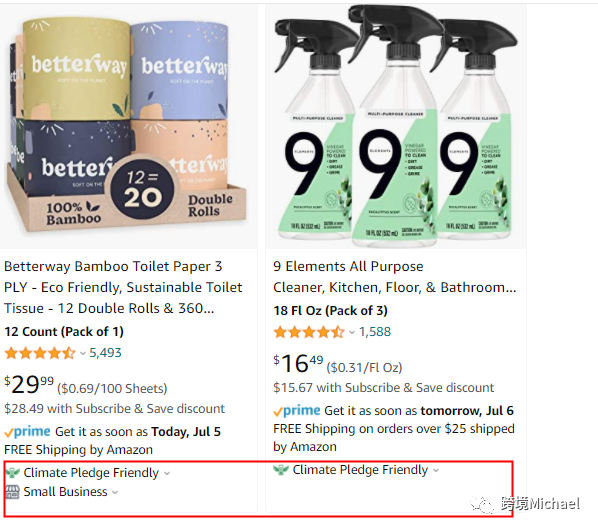
Task: Open the Betterway toilet paper product image
Action: tap(129, 127)
